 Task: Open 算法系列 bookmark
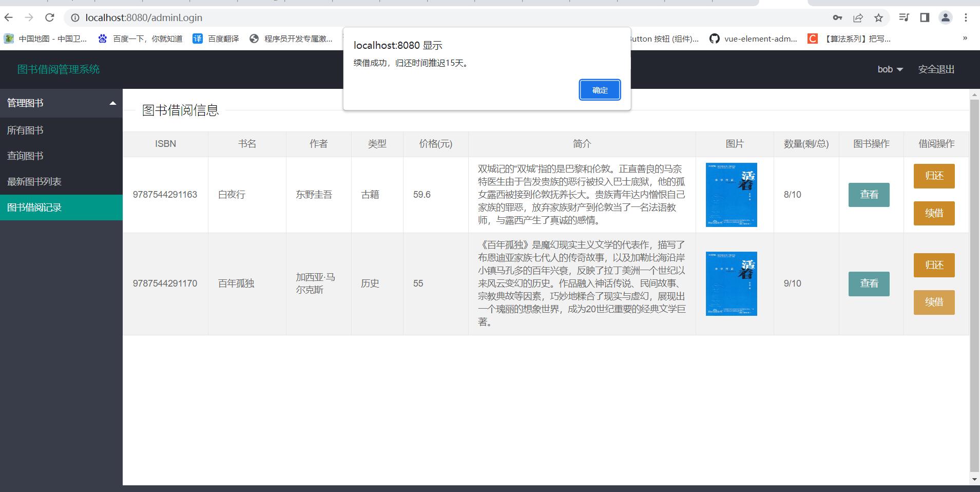(849, 39)
